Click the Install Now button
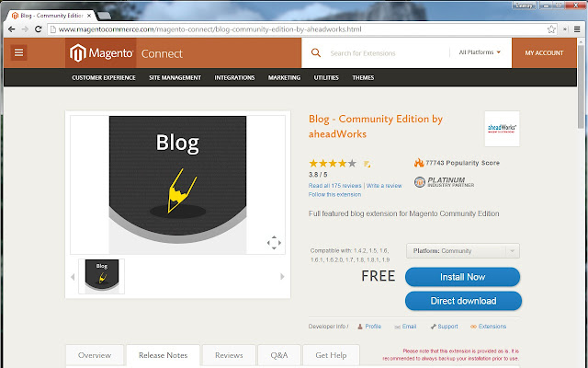Screen dimensions: 588x368 462,277
